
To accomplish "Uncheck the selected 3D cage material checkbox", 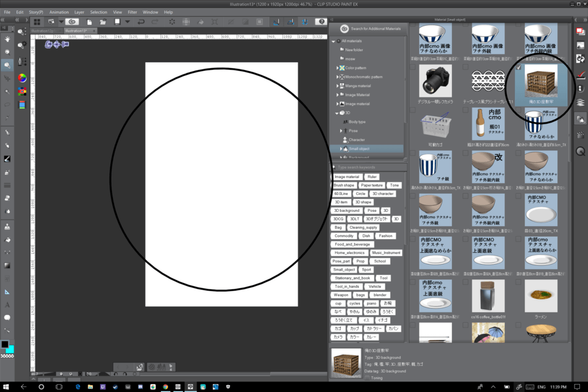I will (x=519, y=67).
